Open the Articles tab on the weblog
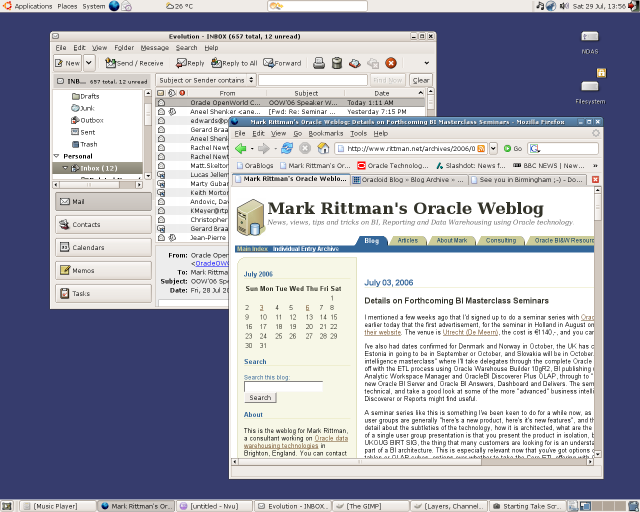The width and height of the screenshot is (640, 512). point(408,240)
